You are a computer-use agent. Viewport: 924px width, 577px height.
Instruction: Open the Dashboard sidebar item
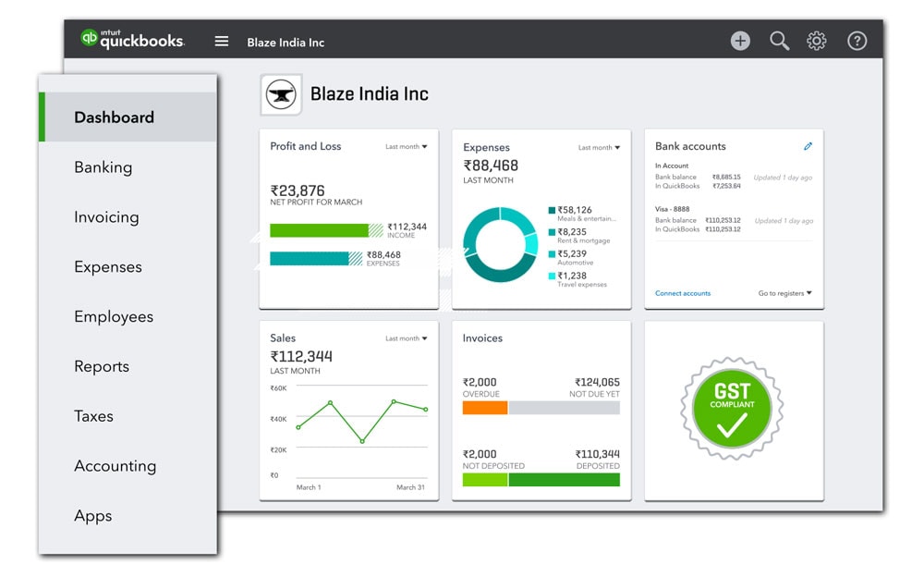click(x=128, y=117)
